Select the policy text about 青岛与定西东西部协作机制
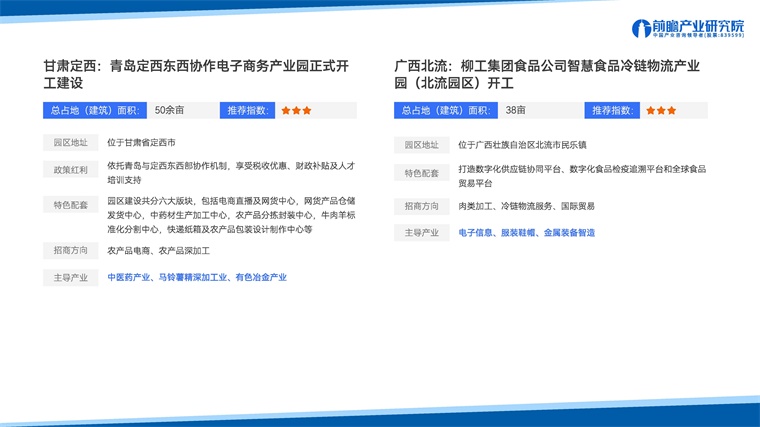The width and height of the screenshot is (760, 427). point(231,173)
